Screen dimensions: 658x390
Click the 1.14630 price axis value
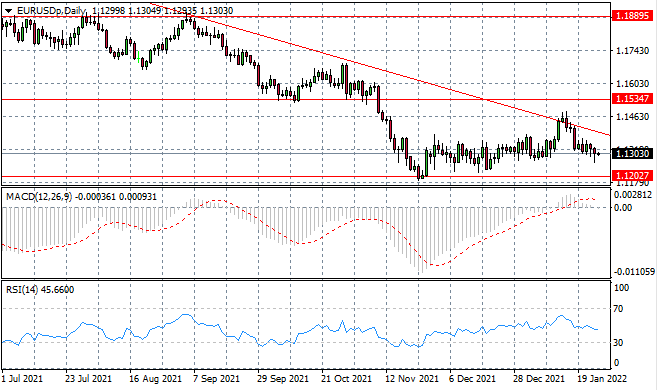click(x=632, y=116)
